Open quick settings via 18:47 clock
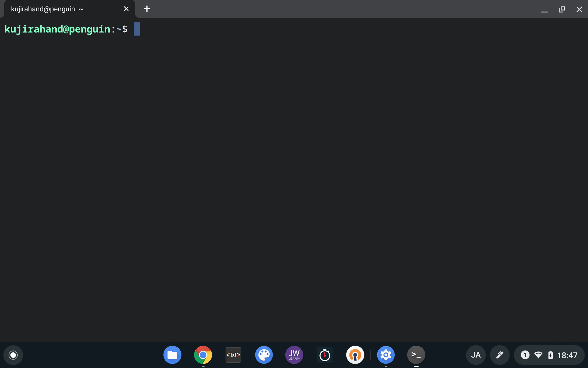This screenshot has height=368, width=588. (567, 355)
